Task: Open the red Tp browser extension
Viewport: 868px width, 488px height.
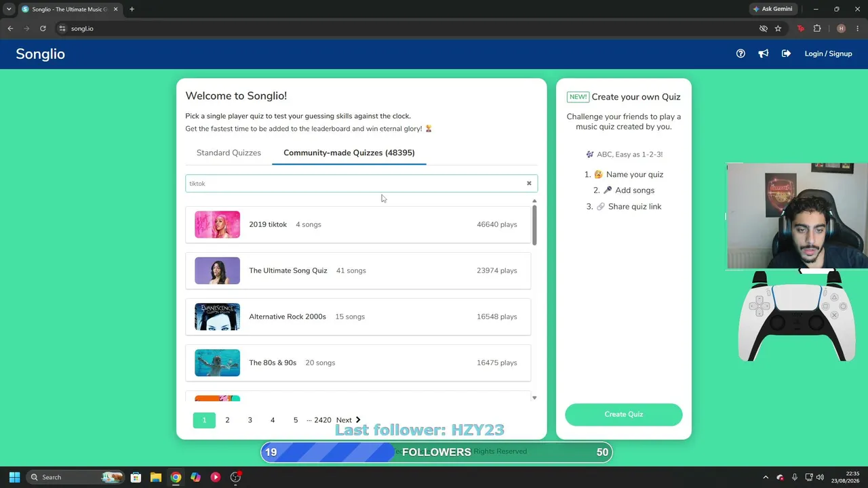Action: click(801, 28)
